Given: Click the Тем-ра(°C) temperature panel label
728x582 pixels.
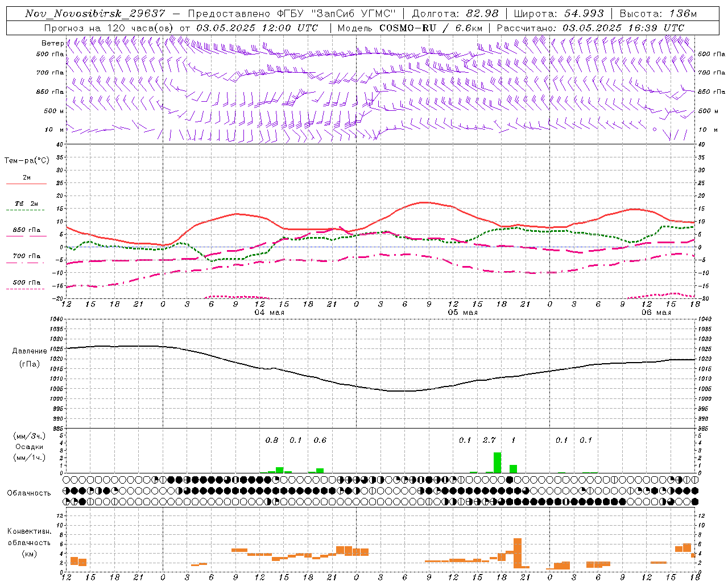Looking at the screenshot, I should 27,161.
